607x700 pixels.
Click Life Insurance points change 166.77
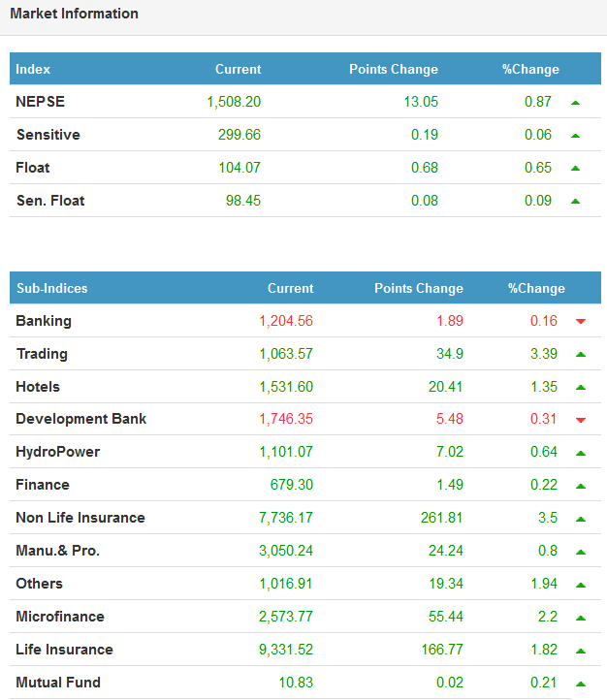point(442,650)
